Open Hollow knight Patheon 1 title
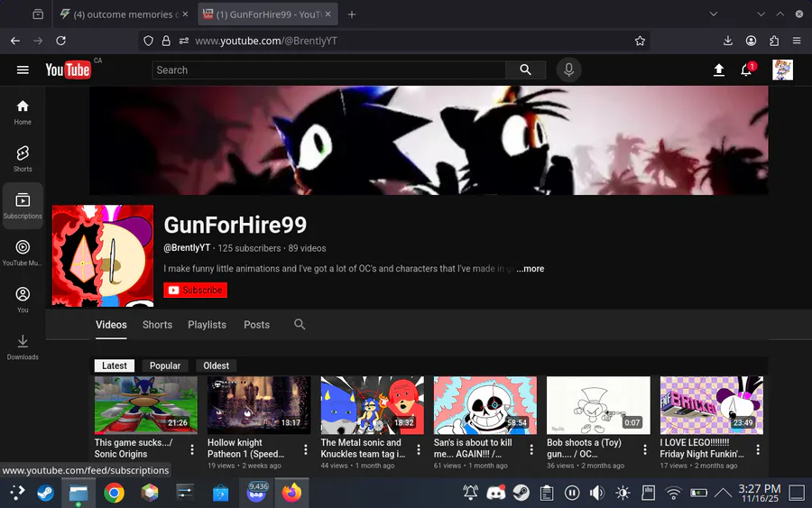812x508 pixels. (246, 448)
